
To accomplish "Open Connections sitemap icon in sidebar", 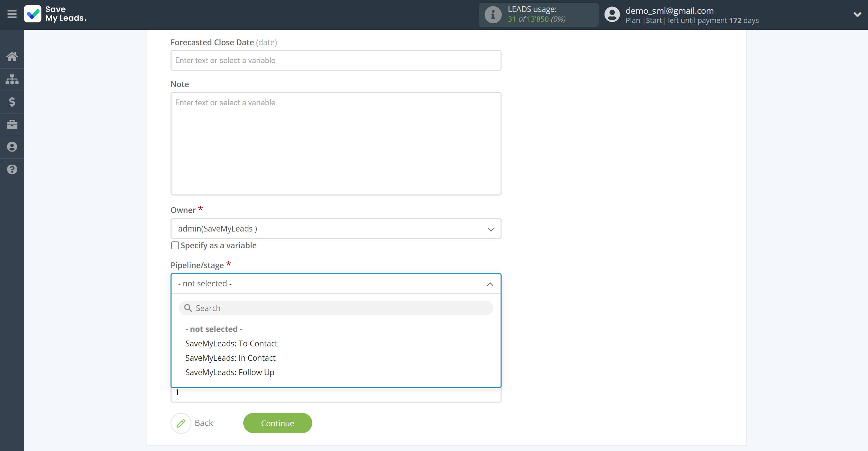I will pyautogui.click(x=12, y=79).
